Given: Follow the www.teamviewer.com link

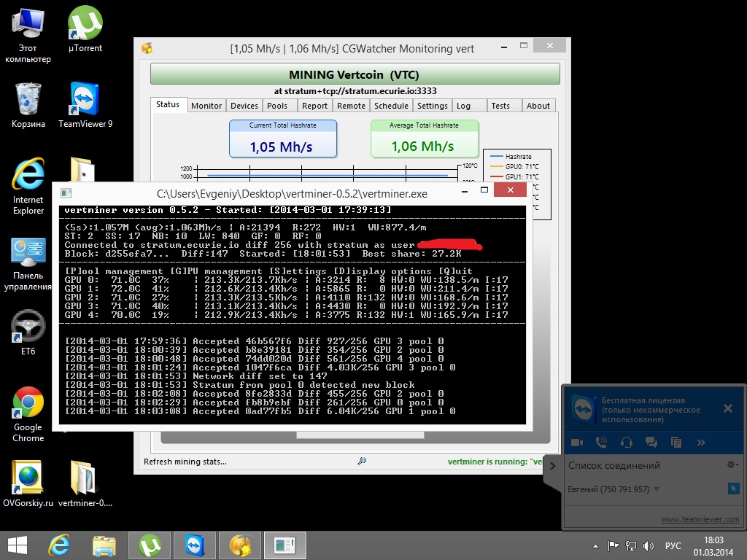Looking at the screenshot, I should 700,519.
